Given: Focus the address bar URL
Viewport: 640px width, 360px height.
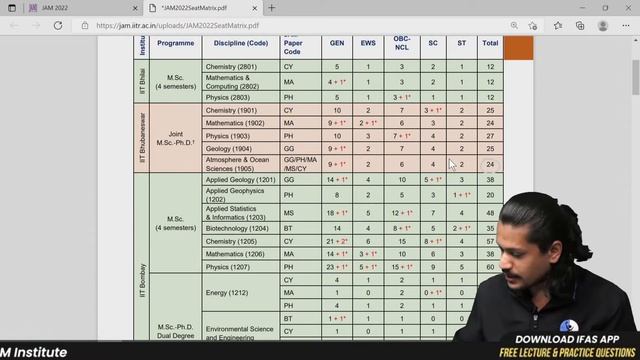Looking at the screenshot, I should coord(178,26).
